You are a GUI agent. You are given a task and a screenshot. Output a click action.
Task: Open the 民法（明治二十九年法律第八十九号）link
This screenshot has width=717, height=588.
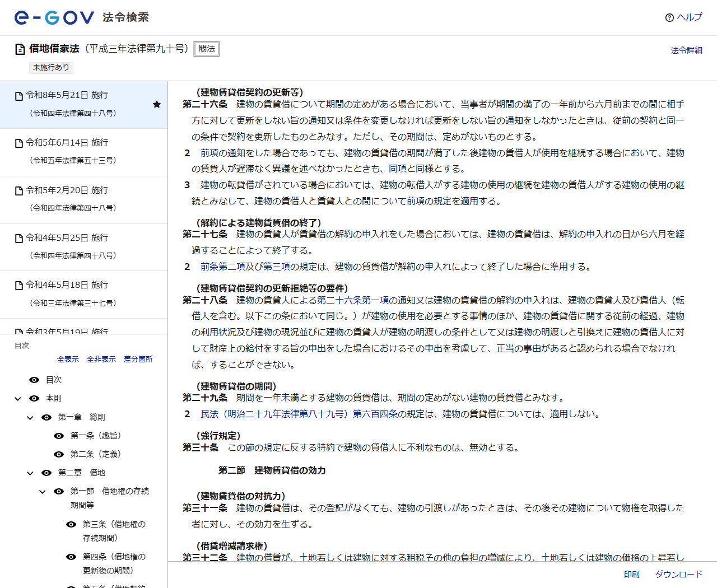[276, 414]
